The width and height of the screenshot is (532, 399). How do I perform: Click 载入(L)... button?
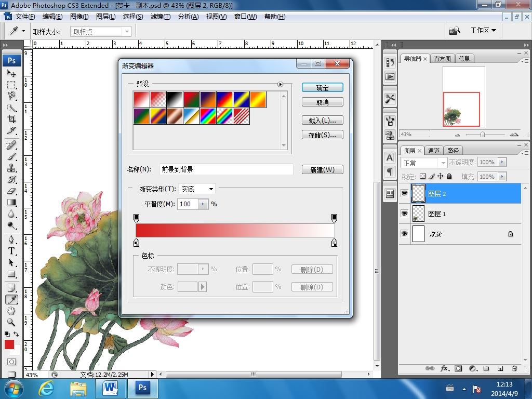point(322,120)
